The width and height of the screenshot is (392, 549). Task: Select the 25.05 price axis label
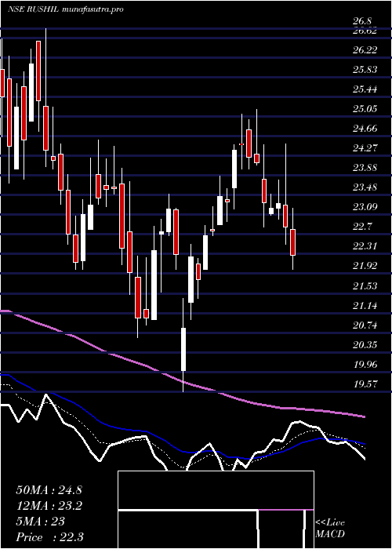[x=365, y=109]
